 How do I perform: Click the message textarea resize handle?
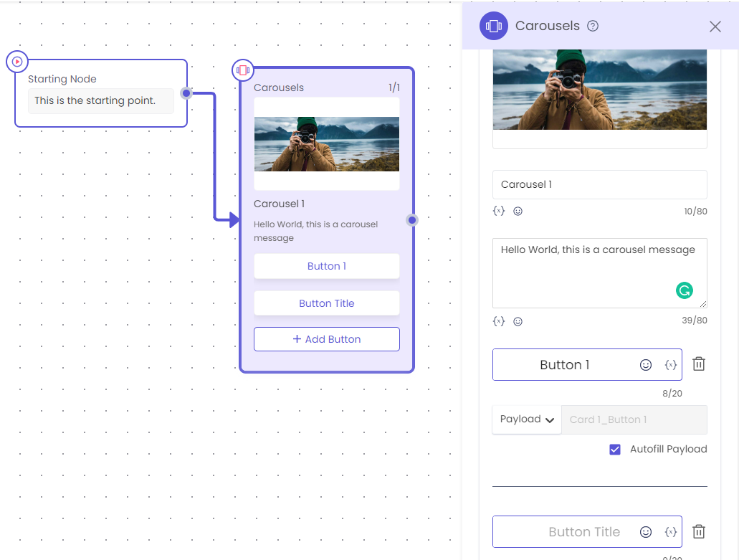click(x=702, y=304)
